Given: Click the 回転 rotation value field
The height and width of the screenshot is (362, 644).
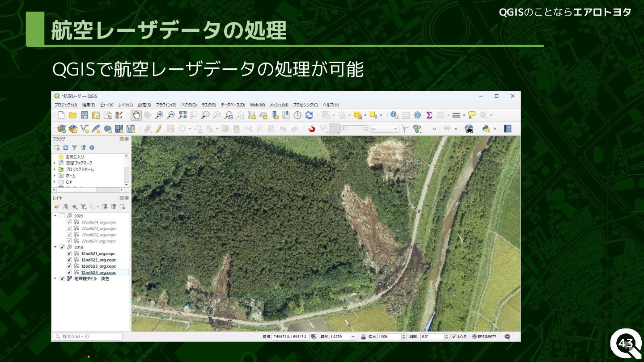Looking at the screenshot, I should coord(432,337).
